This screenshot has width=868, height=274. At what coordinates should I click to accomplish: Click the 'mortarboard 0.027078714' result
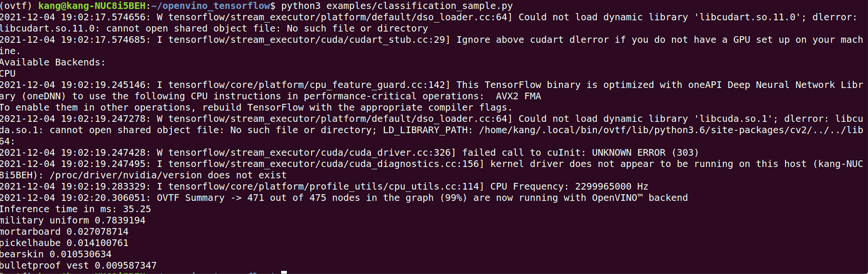(x=64, y=232)
